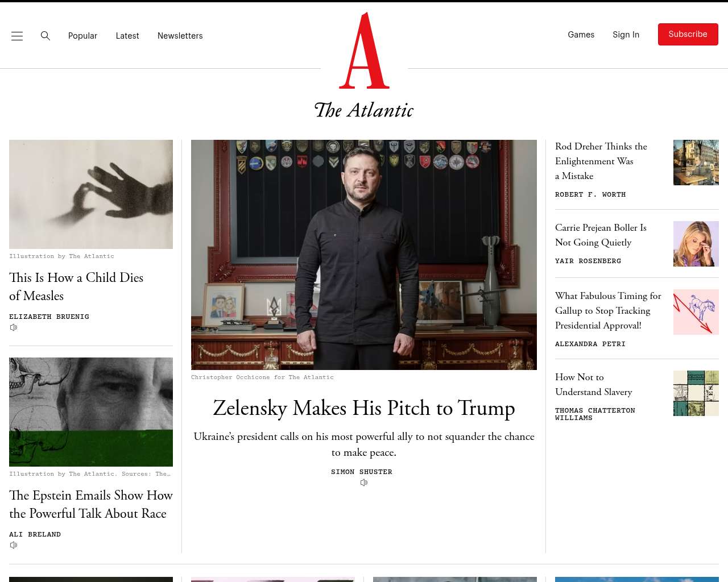Click the red Atlantic 'A' logo
This screenshot has width=728, height=582.
tap(364, 51)
